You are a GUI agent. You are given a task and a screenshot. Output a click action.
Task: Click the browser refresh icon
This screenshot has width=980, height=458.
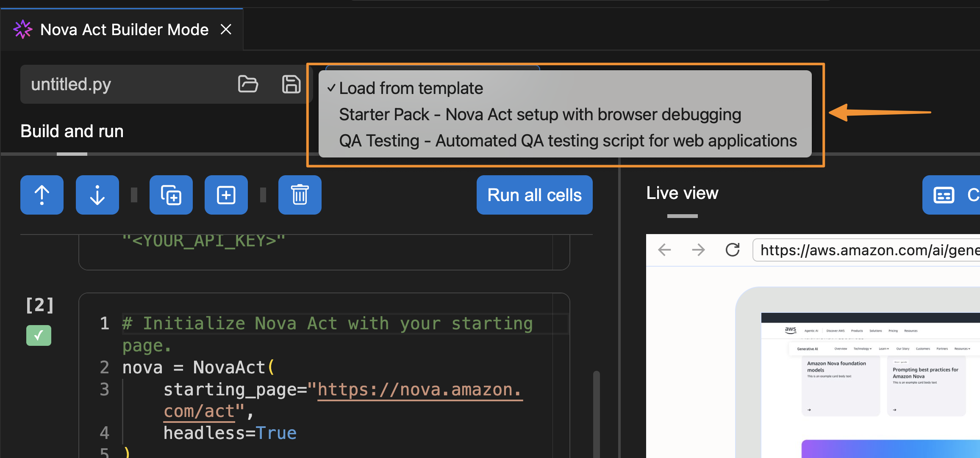coord(733,250)
